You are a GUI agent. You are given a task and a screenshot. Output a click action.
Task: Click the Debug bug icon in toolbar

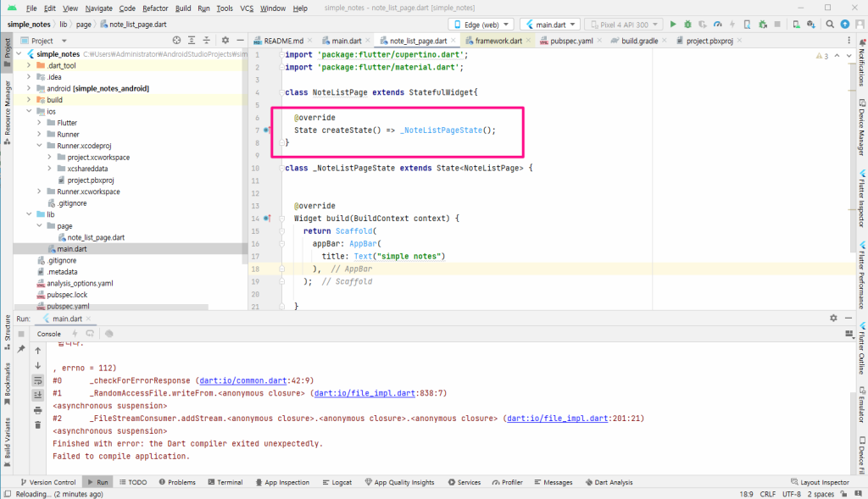click(x=687, y=25)
